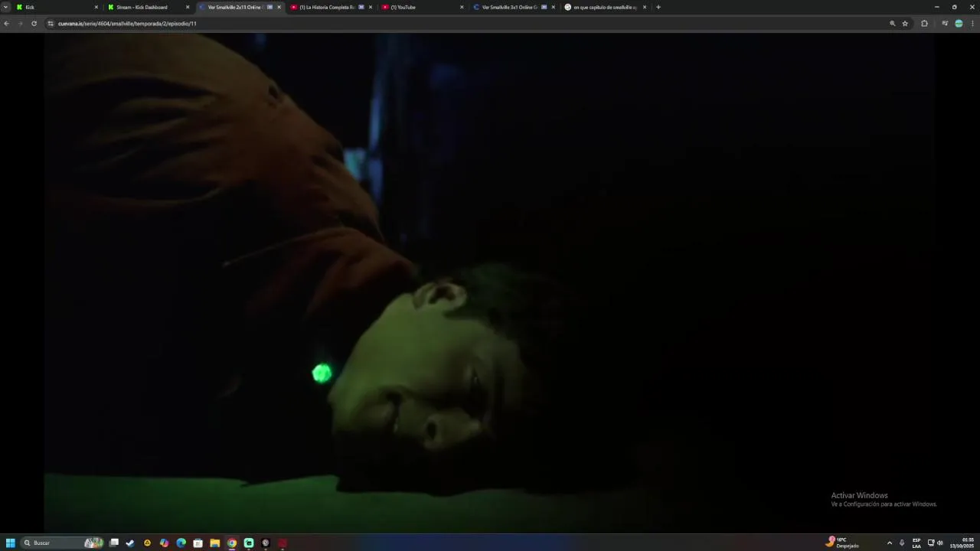Open the volume speaker tray icon
The width and height of the screenshot is (980, 551).
[x=940, y=543]
